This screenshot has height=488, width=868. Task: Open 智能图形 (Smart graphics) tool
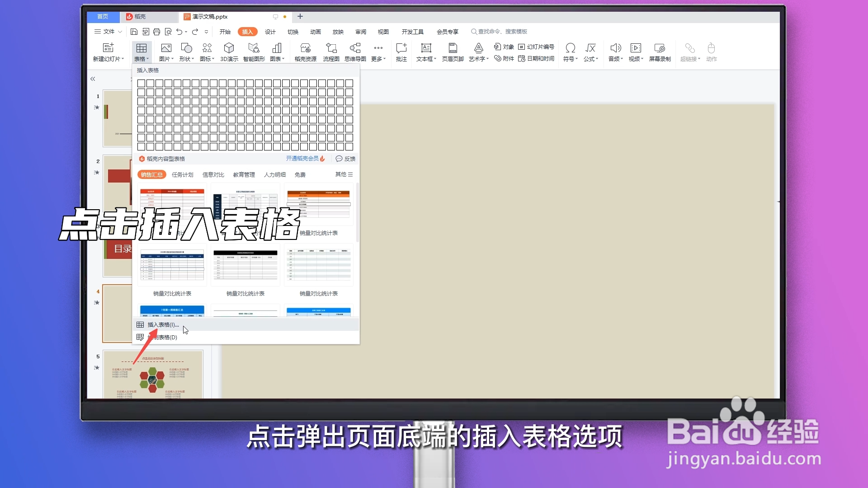point(254,48)
